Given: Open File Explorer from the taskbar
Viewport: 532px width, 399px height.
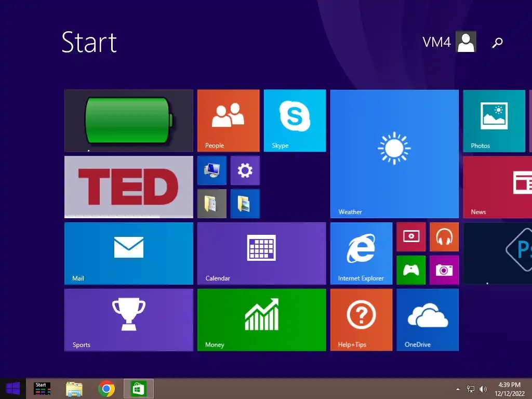Looking at the screenshot, I should pyautogui.click(x=74, y=389).
